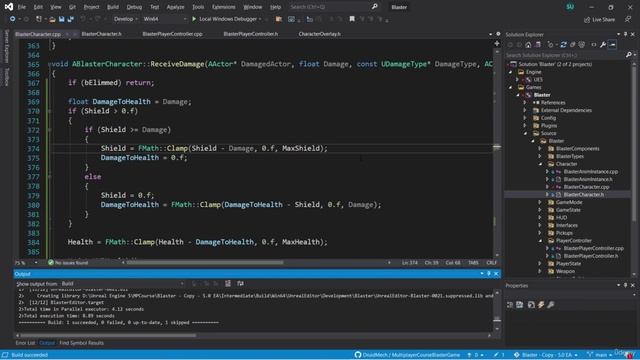
Task: Open the File menu
Action: coord(22,7)
